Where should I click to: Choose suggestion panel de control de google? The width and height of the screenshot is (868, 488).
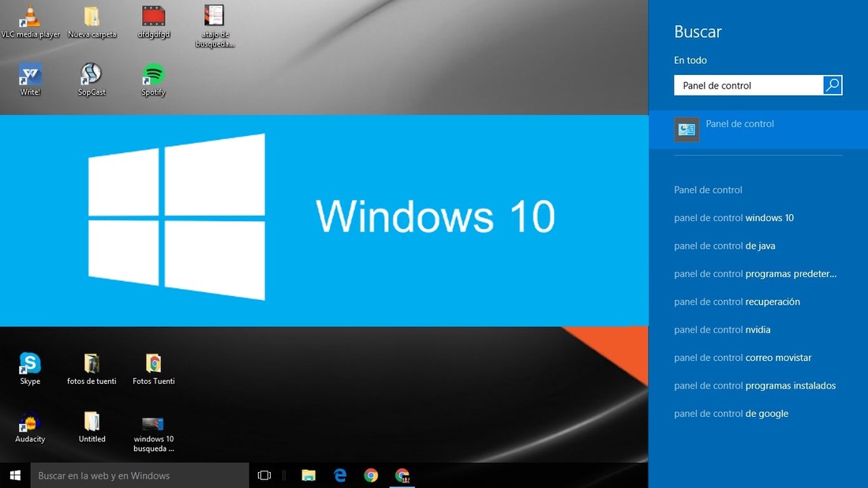click(x=731, y=413)
